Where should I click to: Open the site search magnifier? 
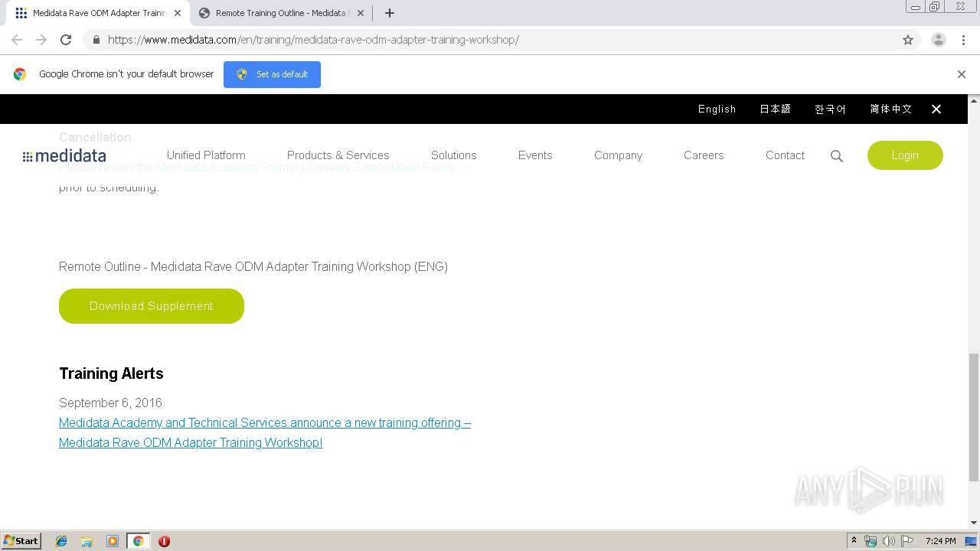coord(837,156)
